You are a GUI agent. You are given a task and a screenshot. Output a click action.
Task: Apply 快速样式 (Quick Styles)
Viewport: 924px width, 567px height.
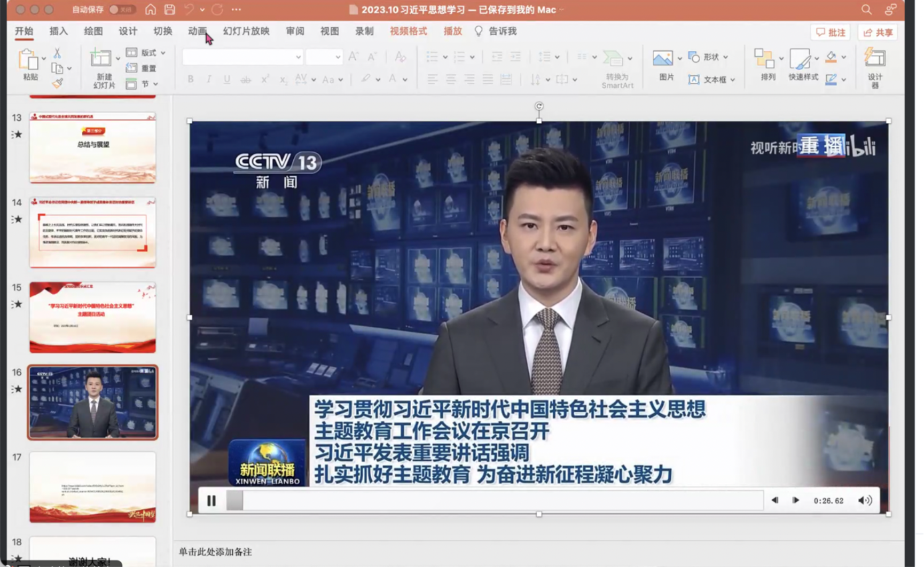click(801, 65)
